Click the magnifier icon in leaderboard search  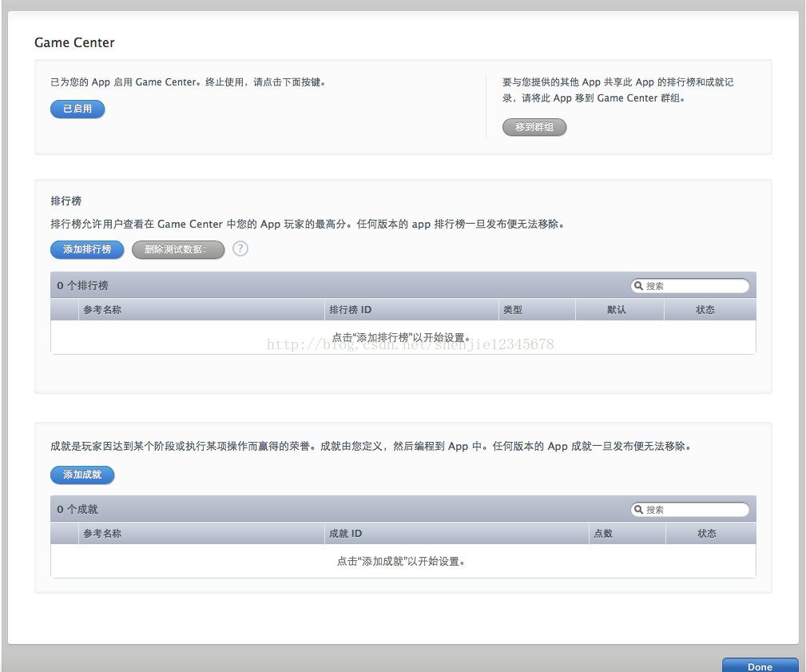tap(638, 286)
